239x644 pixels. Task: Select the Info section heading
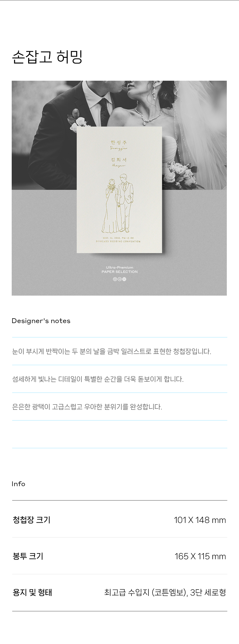[x=18, y=484]
